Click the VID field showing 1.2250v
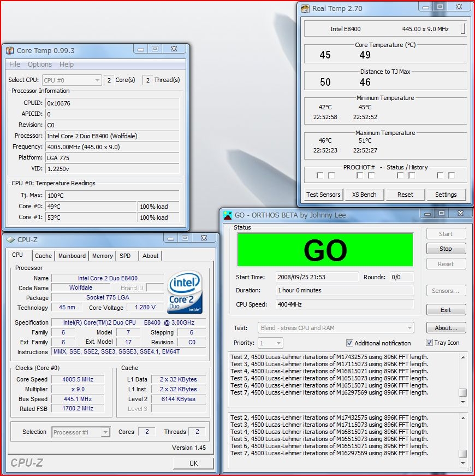This screenshot has width=475, height=476. click(112, 169)
